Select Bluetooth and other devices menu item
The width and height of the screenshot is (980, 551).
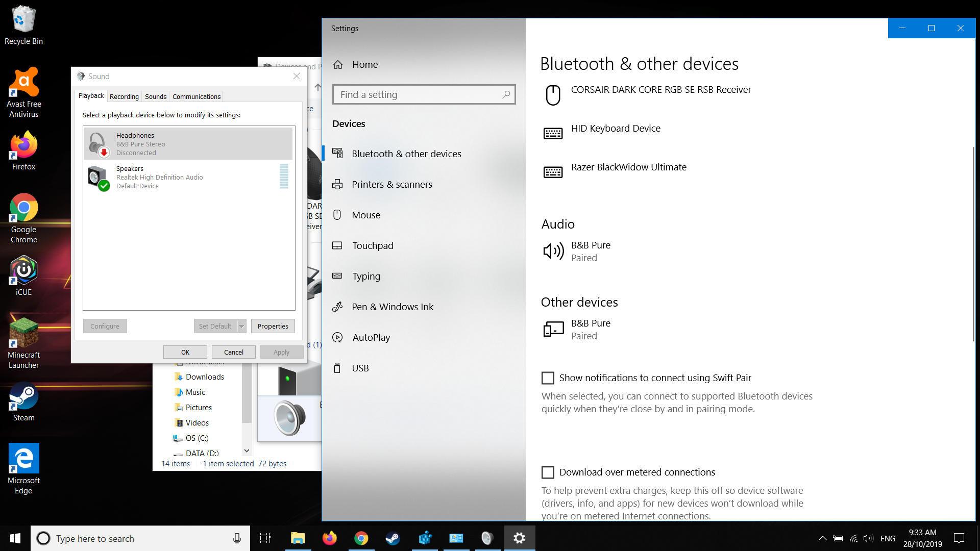point(406,154)
